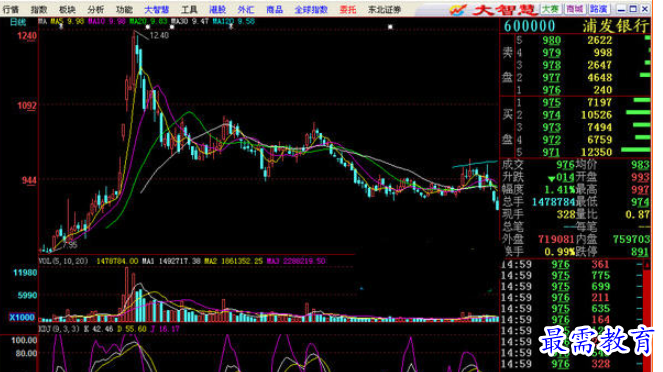
Task: Open the 东北证券 menu
Action: click(384, 9)
